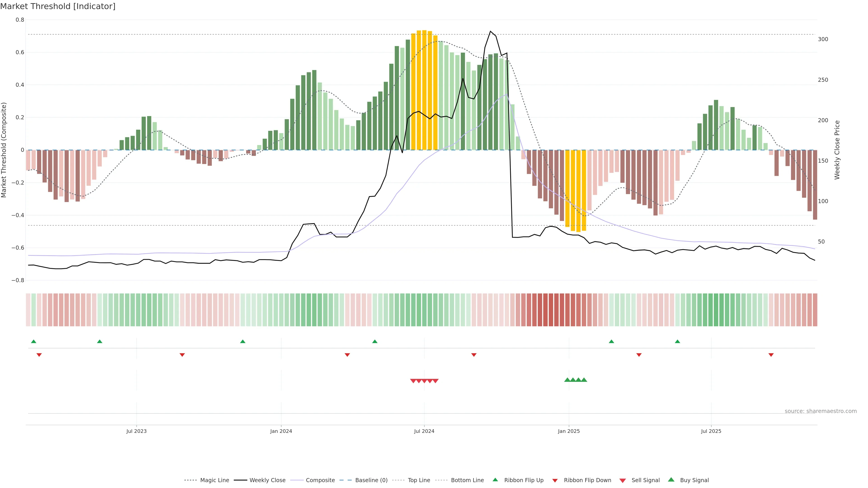868x488 pixels.
Task: Click the rightmost green Ribbon Flip Up marker
Action: [677, 342]
